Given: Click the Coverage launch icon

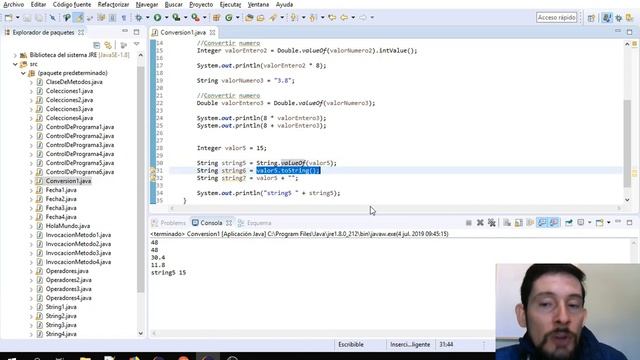Looking at the screenshot, I should [176, 18].
